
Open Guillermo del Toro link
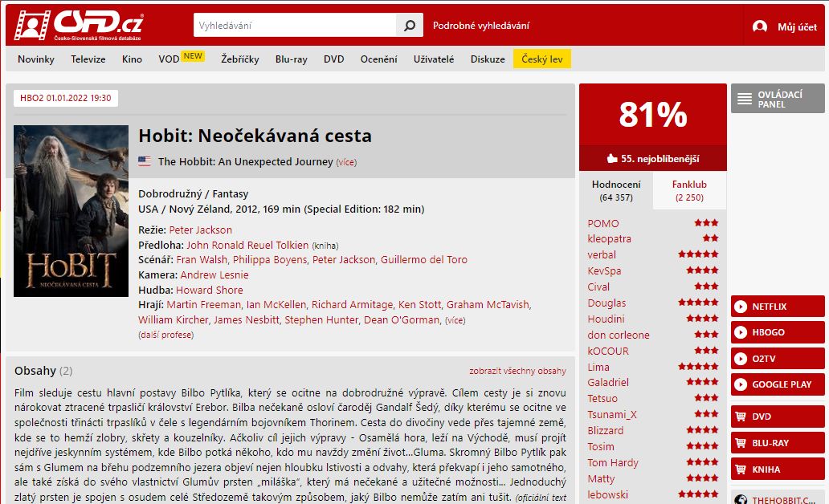[x=424, y=259]
